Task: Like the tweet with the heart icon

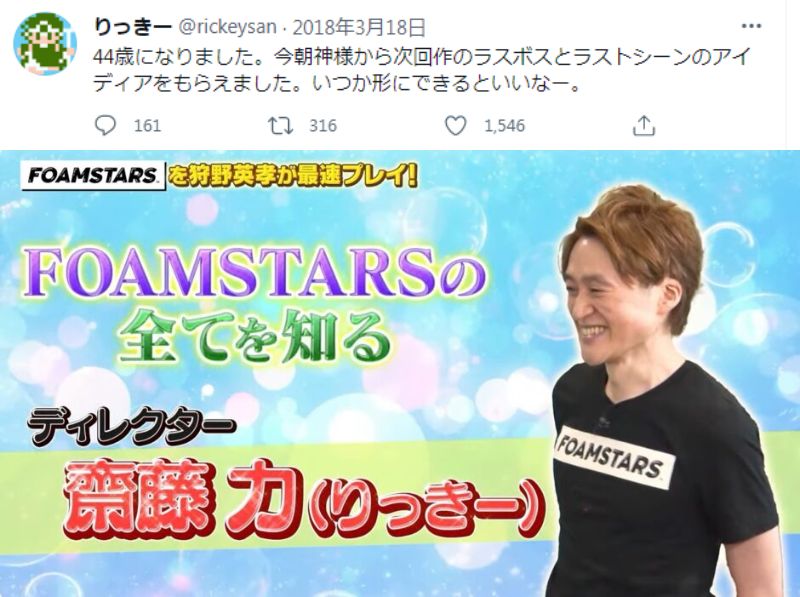Action: point(456,125)
